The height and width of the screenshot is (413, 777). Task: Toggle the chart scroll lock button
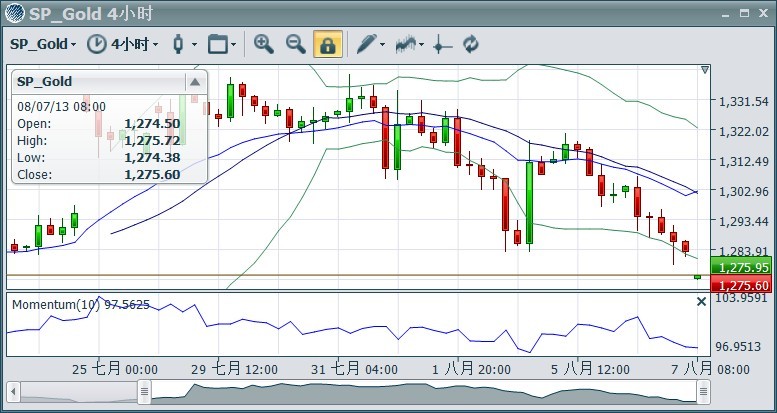(328, 44)
